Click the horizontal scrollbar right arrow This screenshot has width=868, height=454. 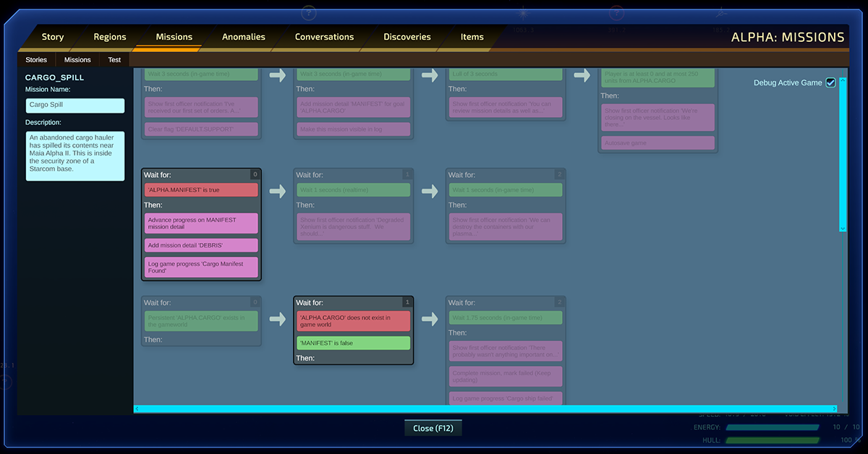834,409
